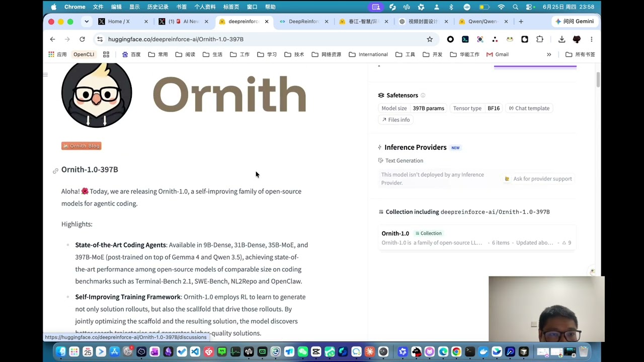Open Gmail bookmark

498,54
